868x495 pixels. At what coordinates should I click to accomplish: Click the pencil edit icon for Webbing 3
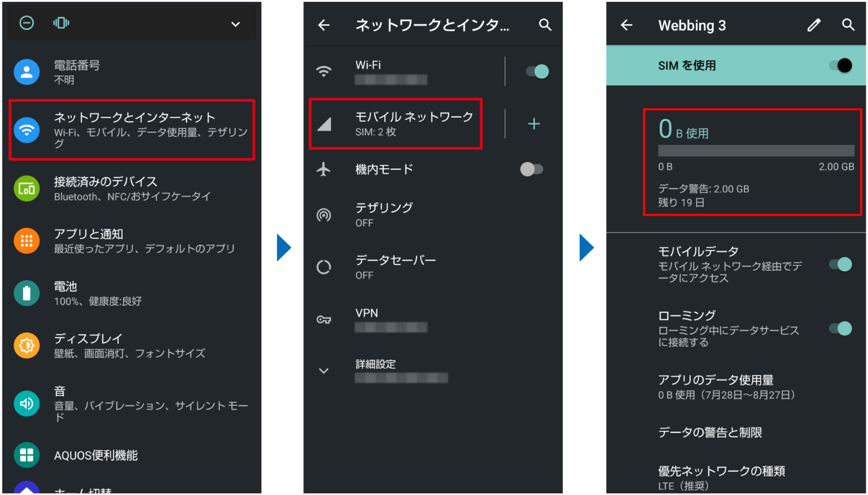tap(814, 25)
